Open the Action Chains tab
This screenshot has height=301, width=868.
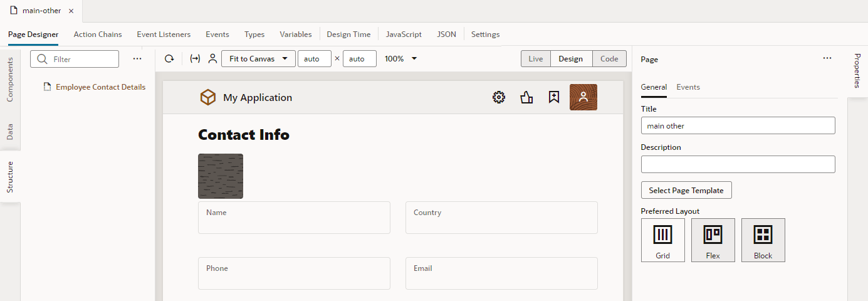[x=98, y=34]
